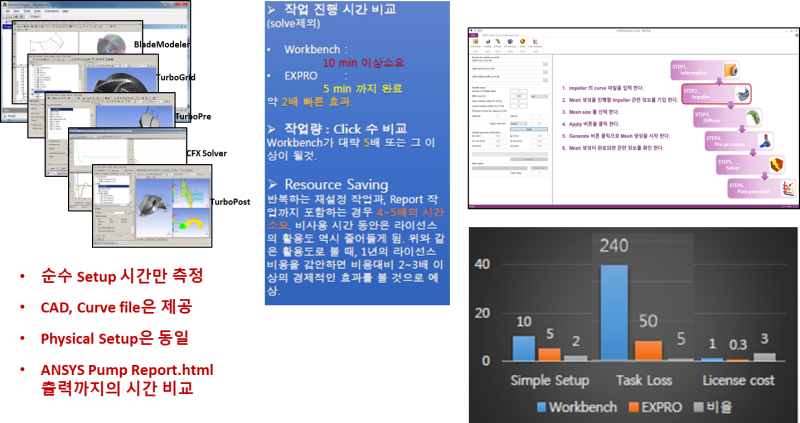Click the Total nodes value field
Screen dimensions: 800x423
tap(539, 173)
